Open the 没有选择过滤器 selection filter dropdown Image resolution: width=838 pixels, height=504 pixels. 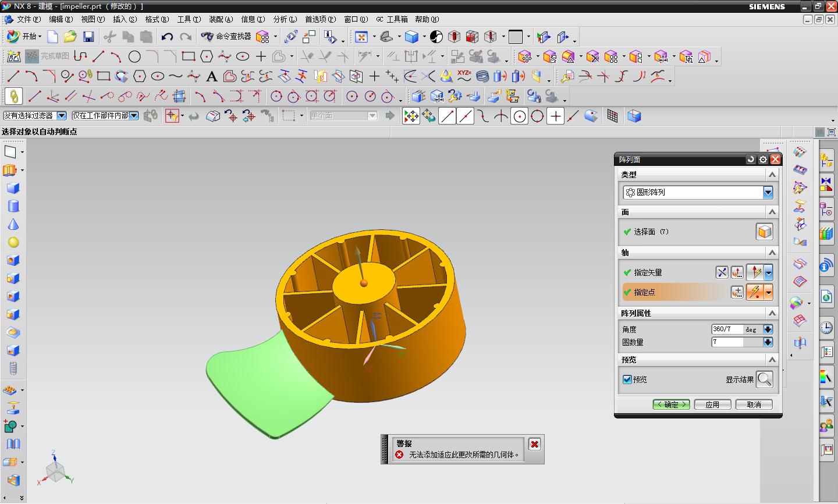click(x=61, y=116)
